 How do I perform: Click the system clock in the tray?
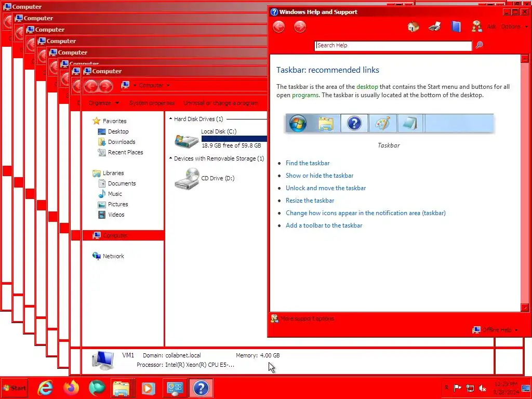[x=506, y=388]
